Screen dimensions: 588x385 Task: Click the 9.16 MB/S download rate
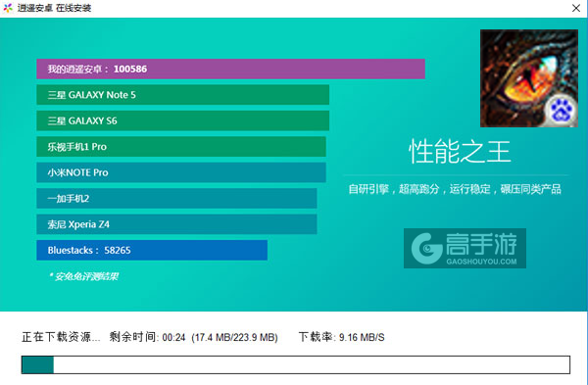[x=362, y=337]
